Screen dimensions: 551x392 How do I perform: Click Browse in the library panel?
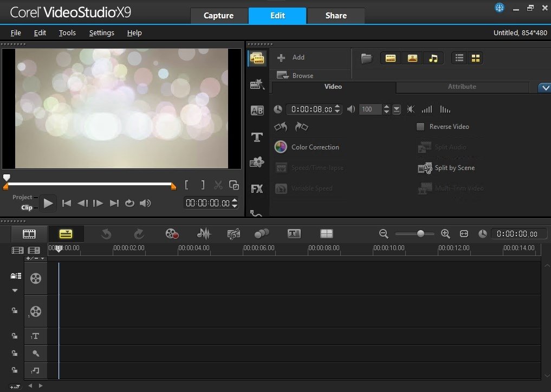[295, 75]
